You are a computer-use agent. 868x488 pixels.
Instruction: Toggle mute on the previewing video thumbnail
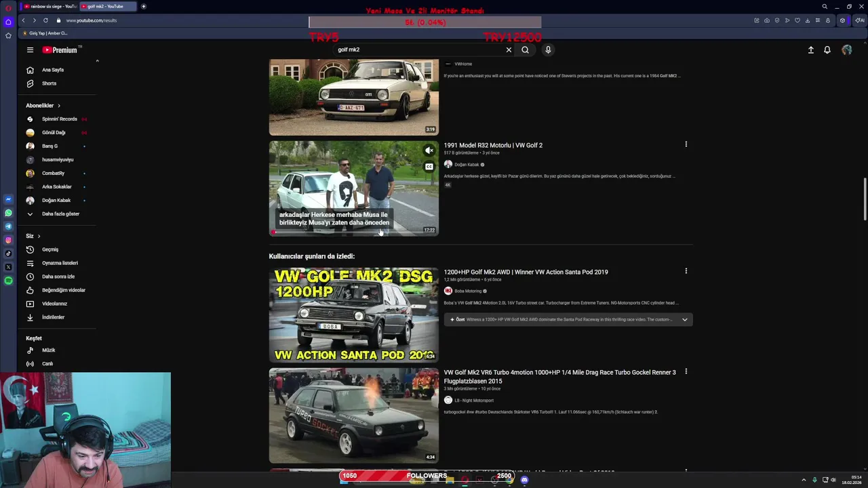(429, 150)
